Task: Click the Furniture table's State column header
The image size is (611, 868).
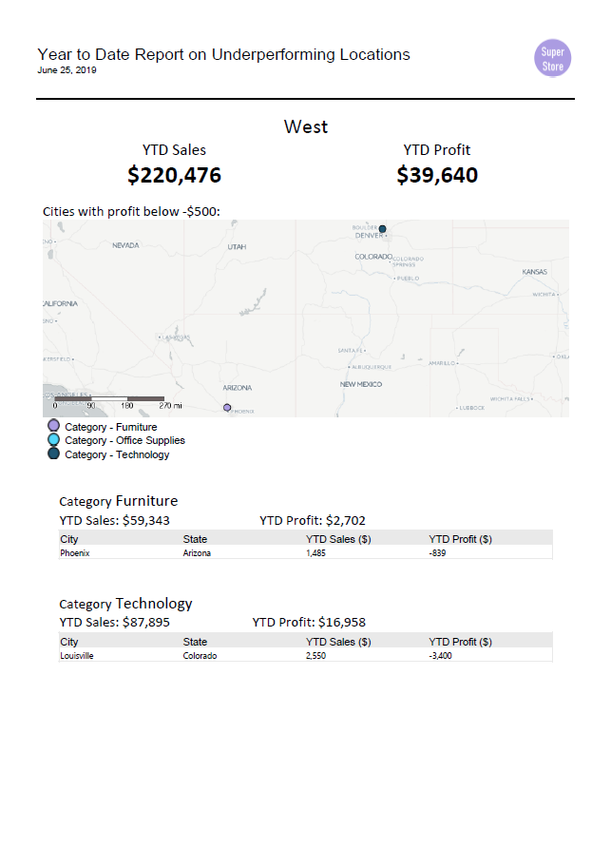Action: coord(195,539)
